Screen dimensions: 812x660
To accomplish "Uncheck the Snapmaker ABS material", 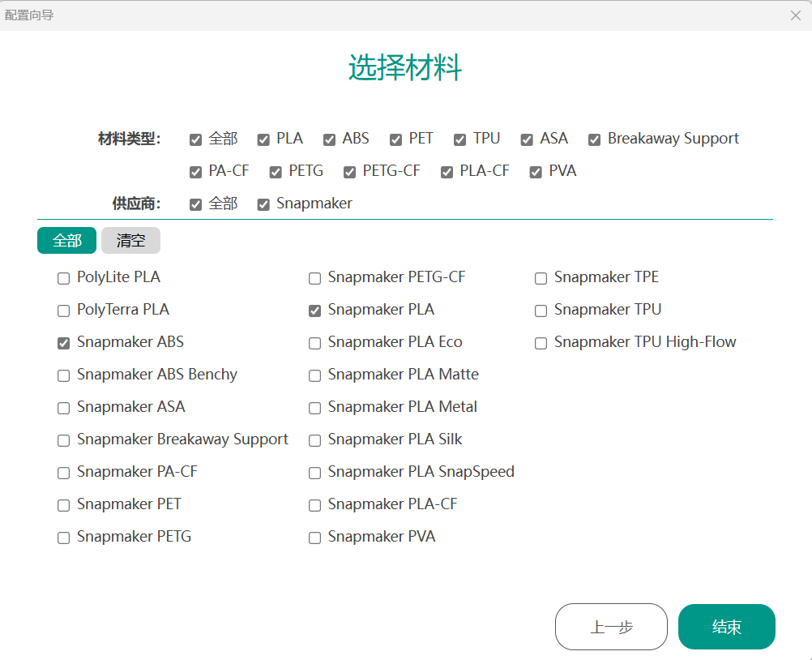I will pyautogui.click(x=64, y=344).
